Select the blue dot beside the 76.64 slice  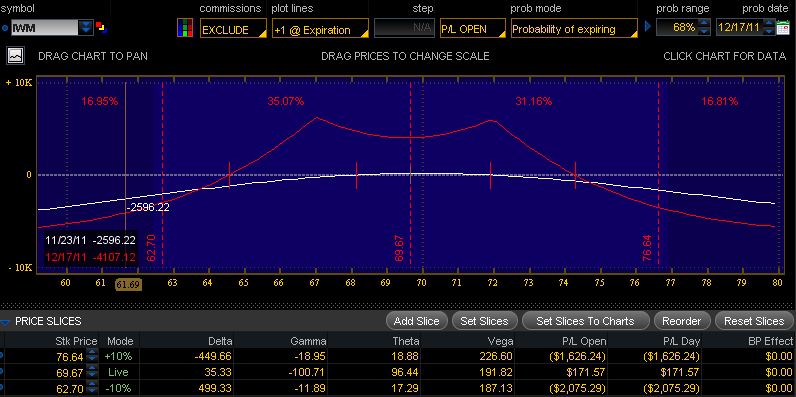[x=2, y=356]
